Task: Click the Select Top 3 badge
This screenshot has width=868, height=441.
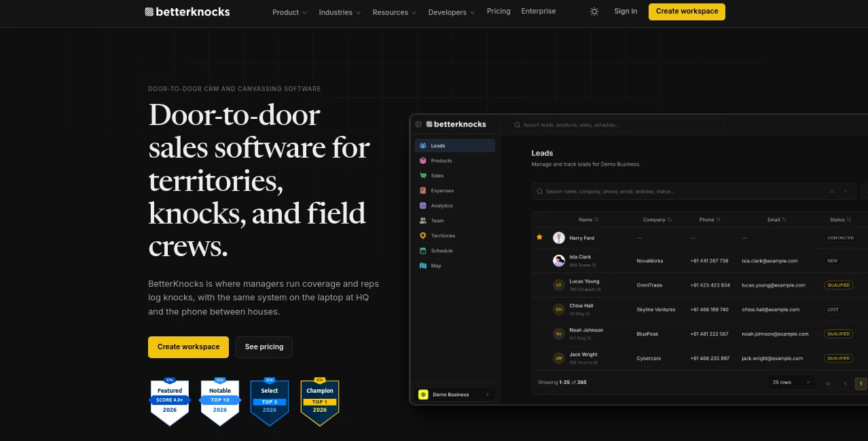Action: click(x=270, y=402)
